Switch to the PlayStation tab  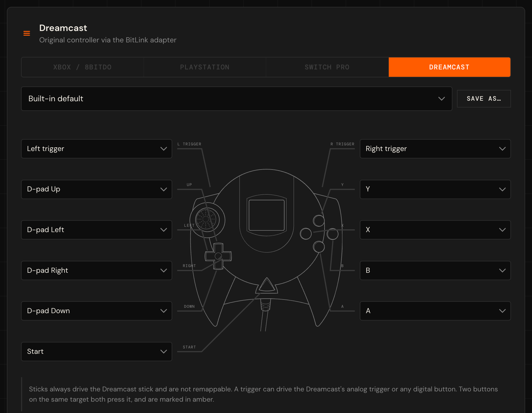(x=205, y=67)
